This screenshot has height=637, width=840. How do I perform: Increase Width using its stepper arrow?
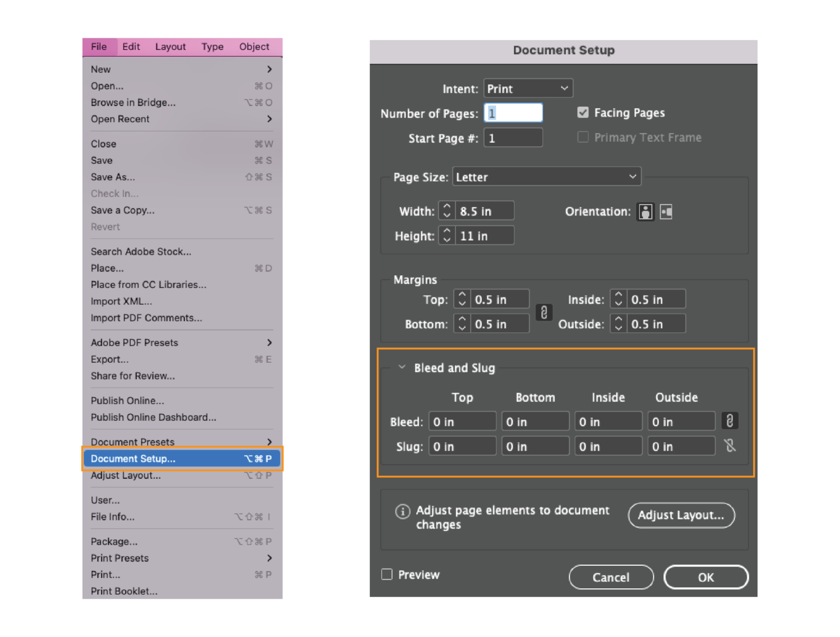click(x=446, y=208)
